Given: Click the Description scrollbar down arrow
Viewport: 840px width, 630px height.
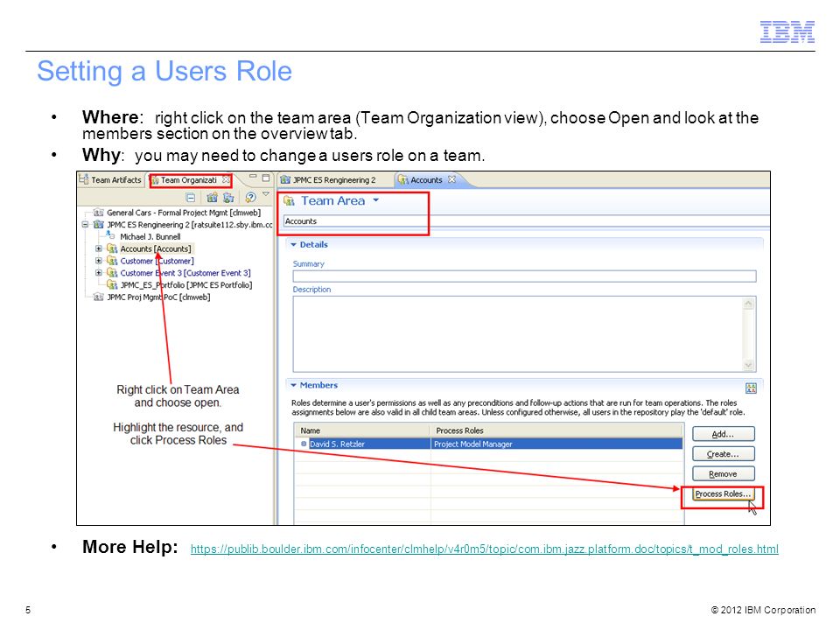Looking at the screenshot, I should [748, 366].
